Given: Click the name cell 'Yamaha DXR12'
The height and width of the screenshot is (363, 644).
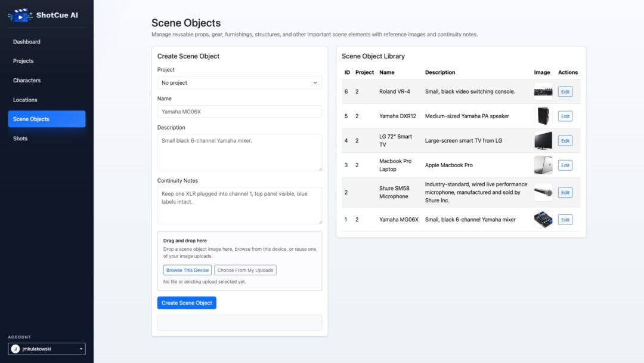Looking at the screenshot, I should (x=397, y=116).
